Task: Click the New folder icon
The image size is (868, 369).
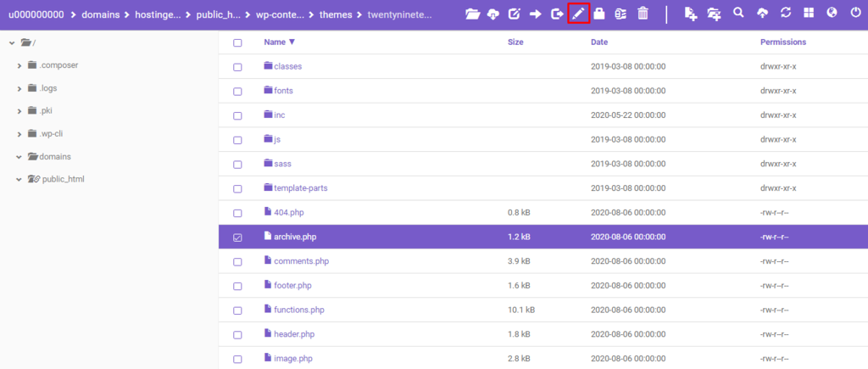Action: pos(714,14)
